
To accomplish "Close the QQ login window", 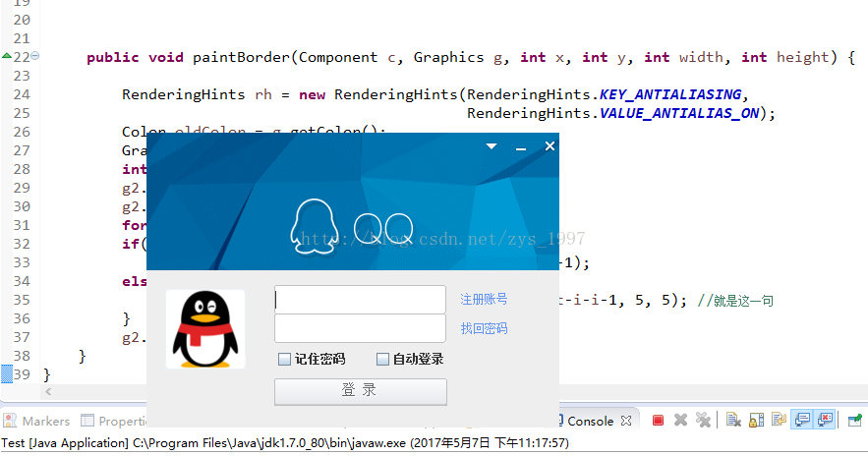I will point(550,146).
